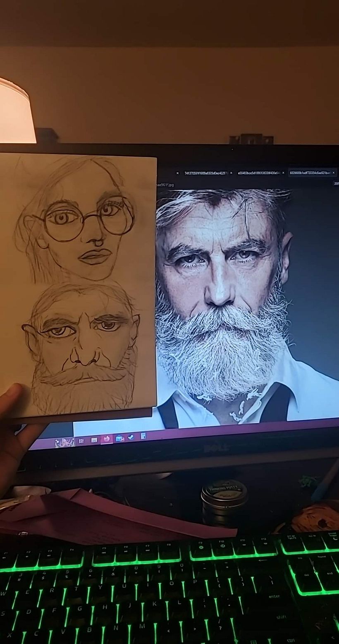The width and height of the screenshot is (339, 644).
Task: Close the leftmost partially hidden tab
Action: 177,173
